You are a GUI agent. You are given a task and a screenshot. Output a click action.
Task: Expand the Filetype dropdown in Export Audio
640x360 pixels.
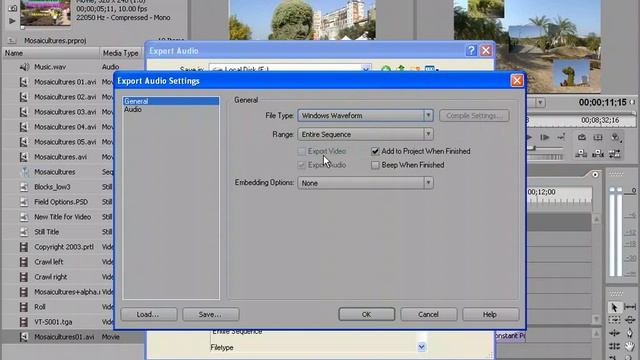421,347
